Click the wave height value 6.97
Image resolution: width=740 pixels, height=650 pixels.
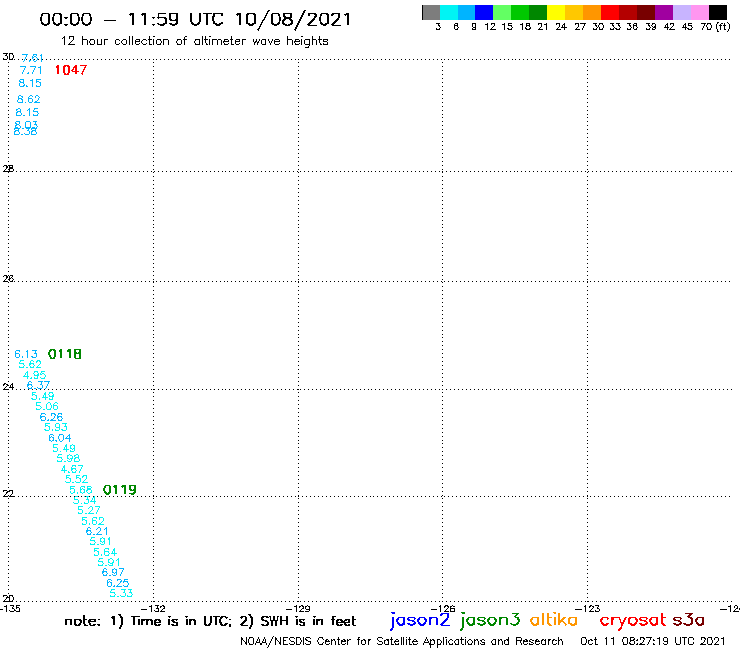click(113, 573)
